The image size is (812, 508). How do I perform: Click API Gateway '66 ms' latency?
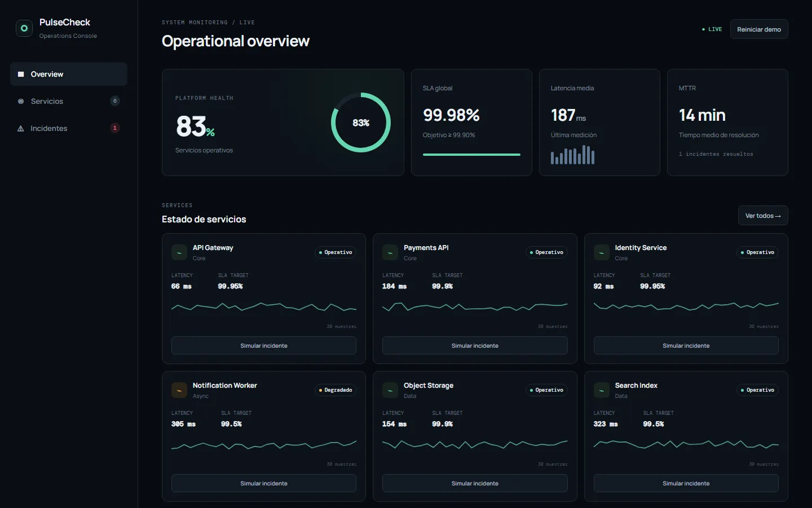coord(182,286)
